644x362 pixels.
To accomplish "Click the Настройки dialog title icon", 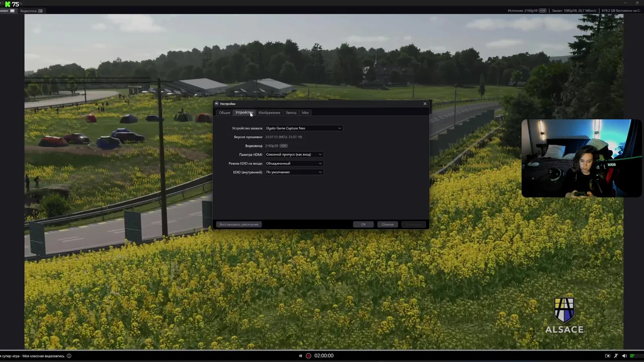I will (217, 104).
